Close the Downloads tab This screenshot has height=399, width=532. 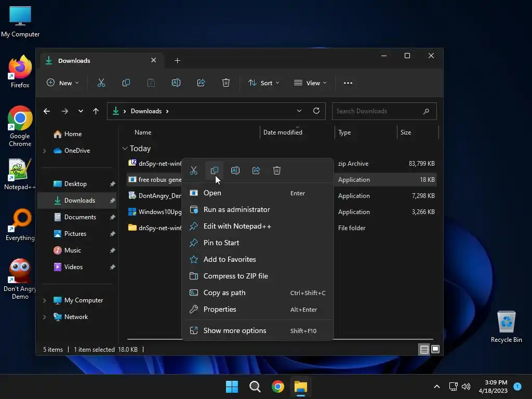tap(153, 60)
